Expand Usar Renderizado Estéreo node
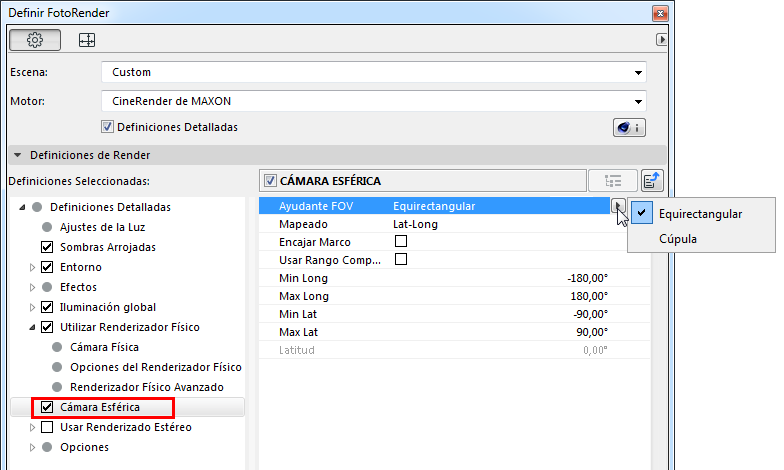Image resolution: width=784 pixels, height=470 pixels. point(32,428)
